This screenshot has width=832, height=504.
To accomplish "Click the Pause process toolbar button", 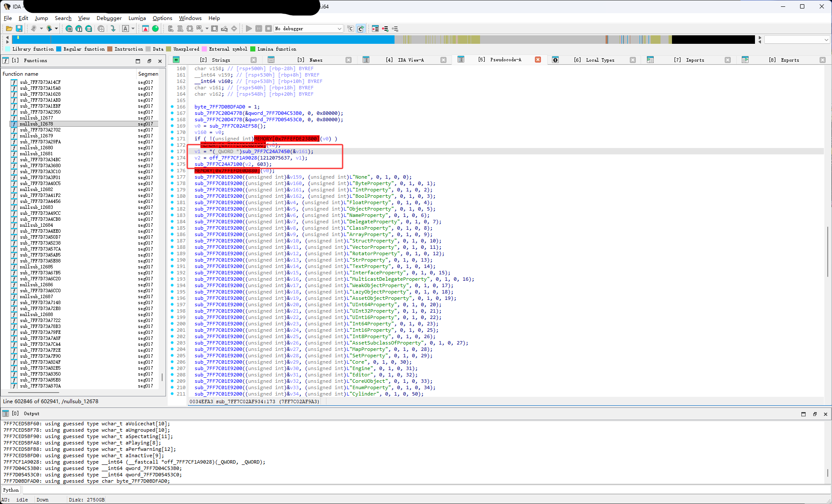I will pyautogui.click(x=259, y=28).
